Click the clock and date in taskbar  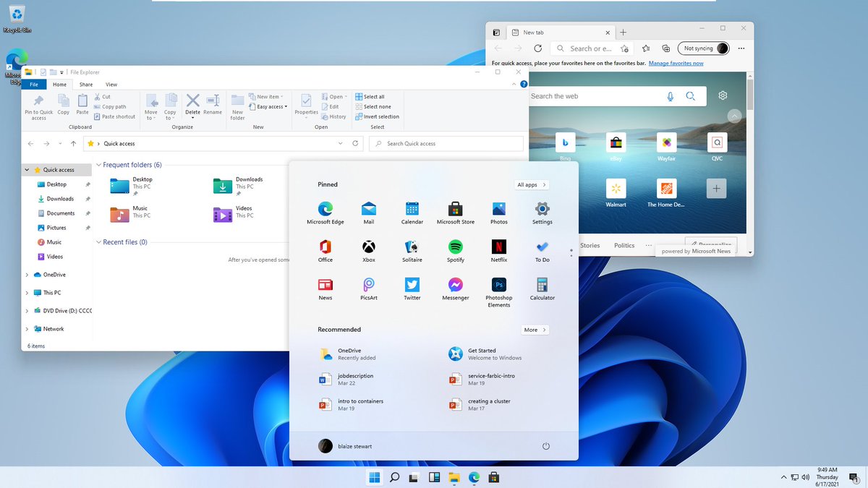pos(827,477)
